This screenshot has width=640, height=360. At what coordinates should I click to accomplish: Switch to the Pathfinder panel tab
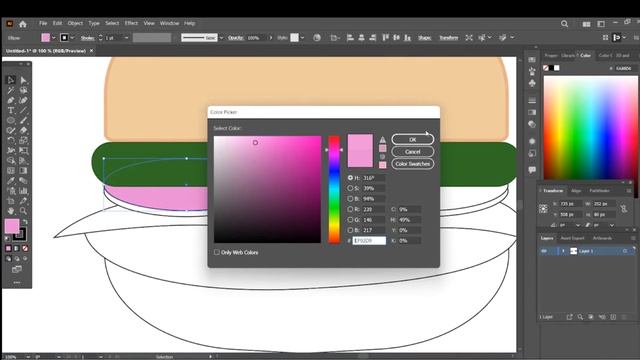pos(599,191)
